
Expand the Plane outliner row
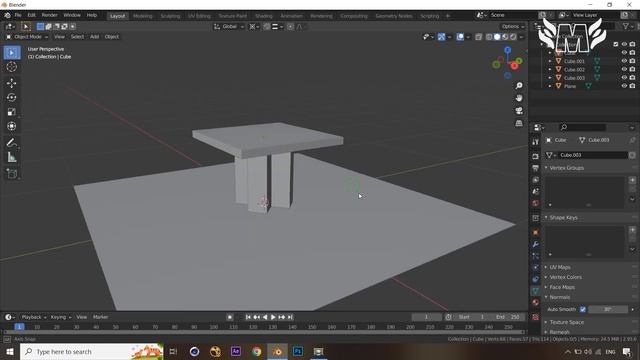tap(550, 86)
